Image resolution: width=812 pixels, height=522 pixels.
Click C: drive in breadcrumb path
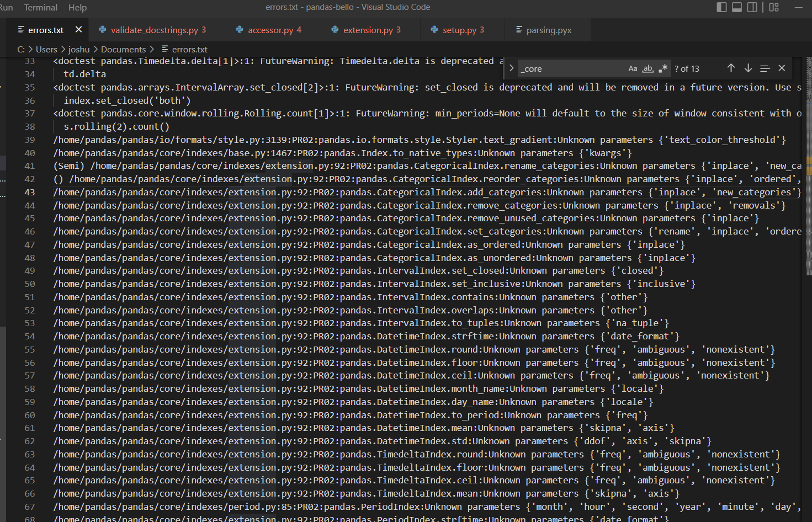coord(21,49)
